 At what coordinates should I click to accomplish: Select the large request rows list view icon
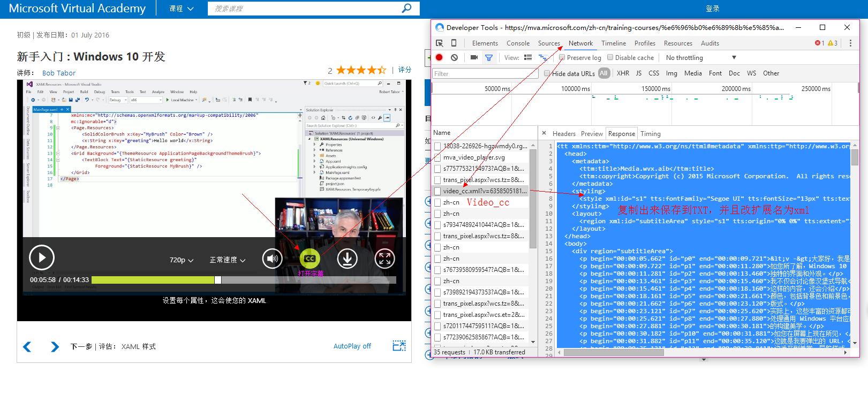pos(528,58)
